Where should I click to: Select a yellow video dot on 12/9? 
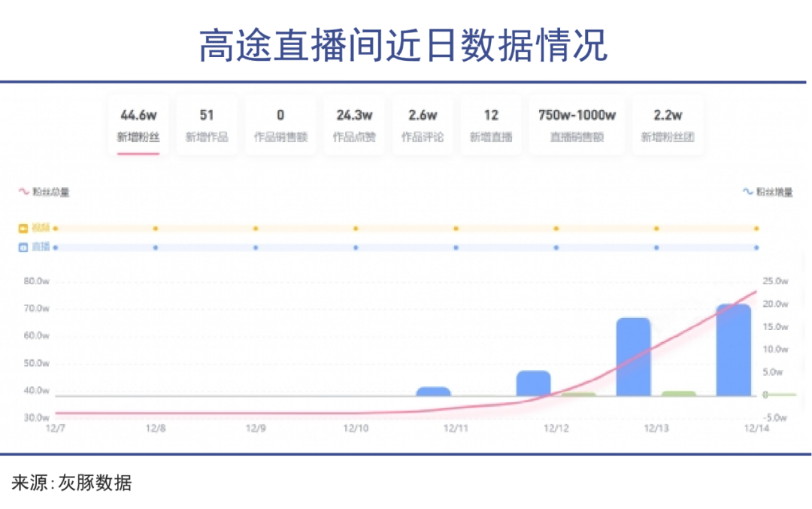click(255, 227)
